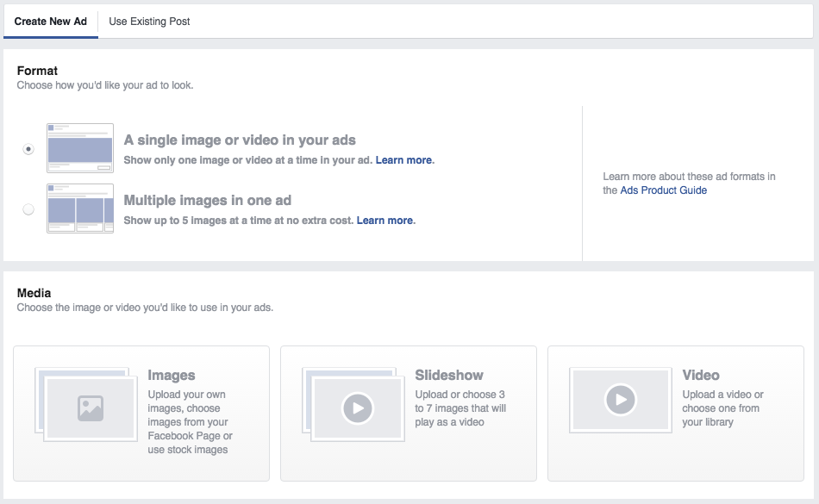819x504 pixels.
Task: Open Learn more link for single image ads
Action: (x=404, y=160)
